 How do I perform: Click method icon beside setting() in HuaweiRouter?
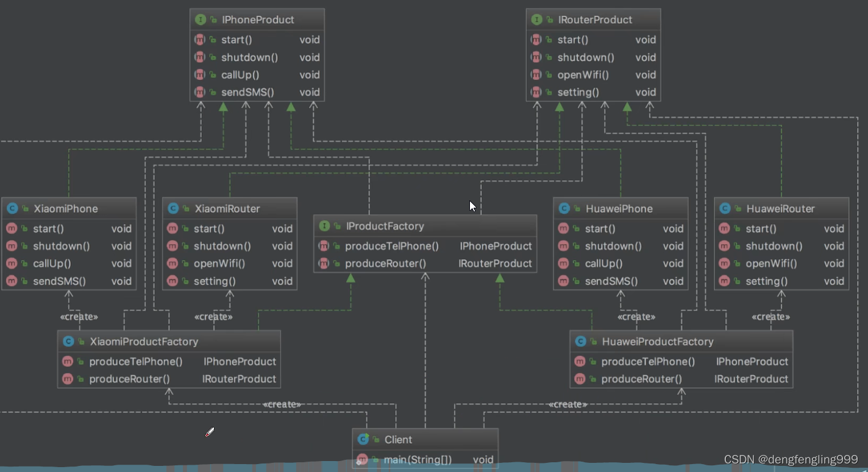724,281
